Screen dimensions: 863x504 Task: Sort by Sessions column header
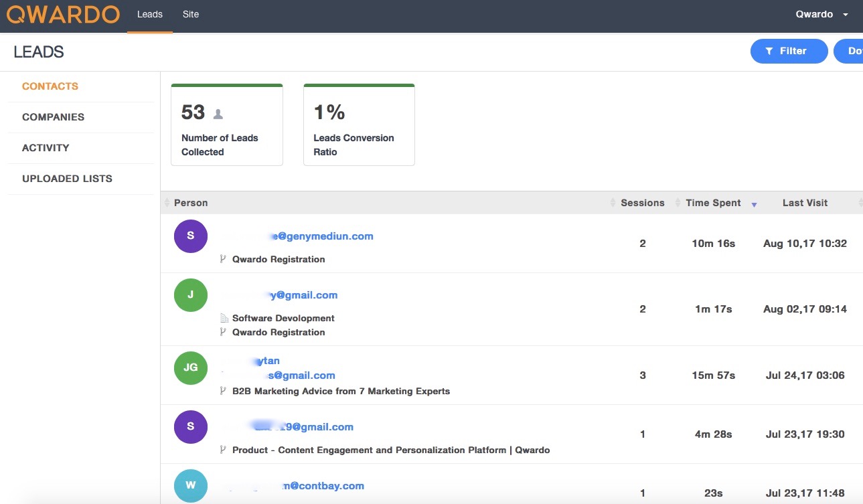click(x=643, y=203)
